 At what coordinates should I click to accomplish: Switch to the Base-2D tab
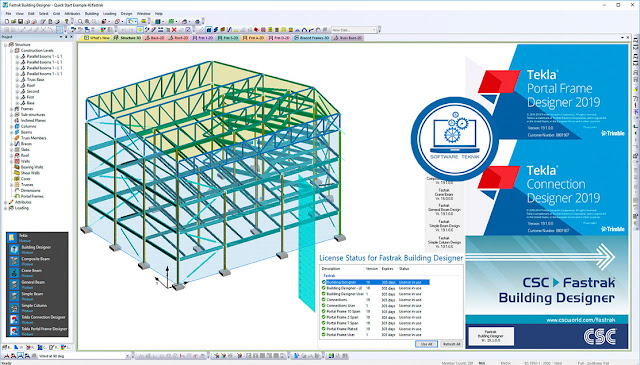[x=155, y=38]
